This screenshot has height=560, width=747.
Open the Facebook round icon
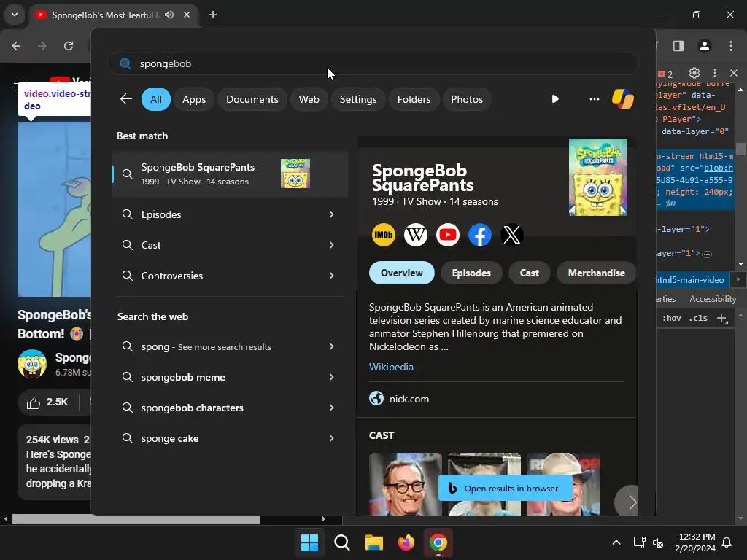[480, 235]
